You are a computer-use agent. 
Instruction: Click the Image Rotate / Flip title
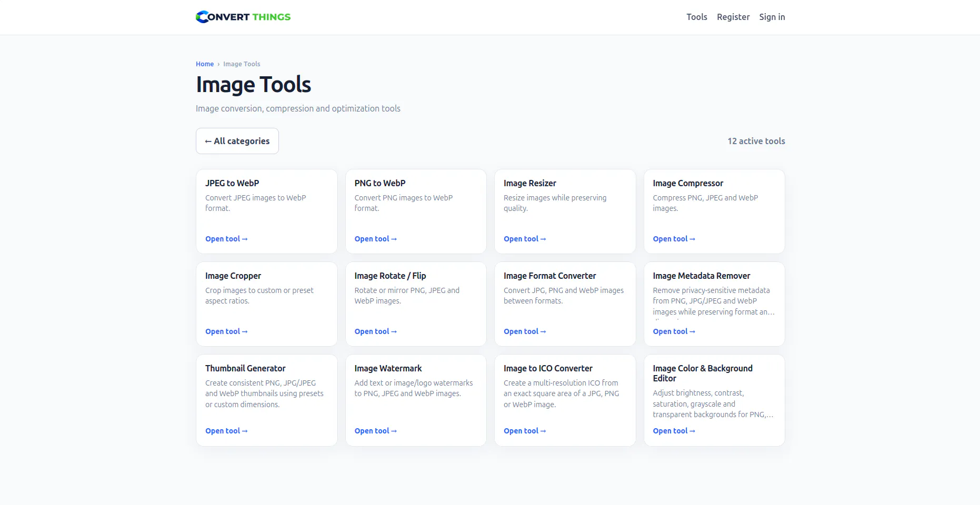pos(390,276)
